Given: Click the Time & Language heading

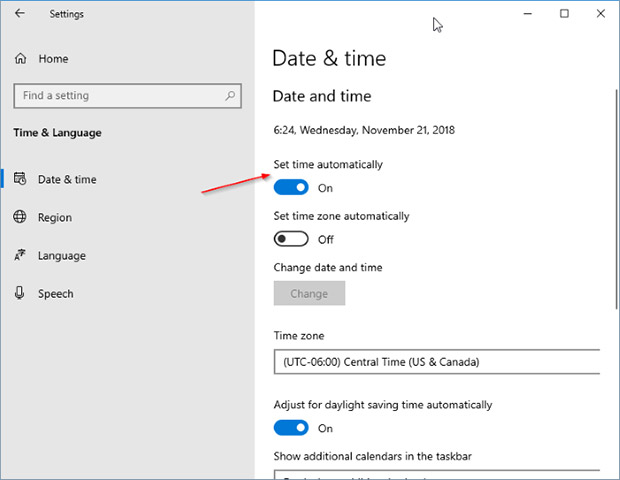Looking at the screenshot, I should pos(57,132).
